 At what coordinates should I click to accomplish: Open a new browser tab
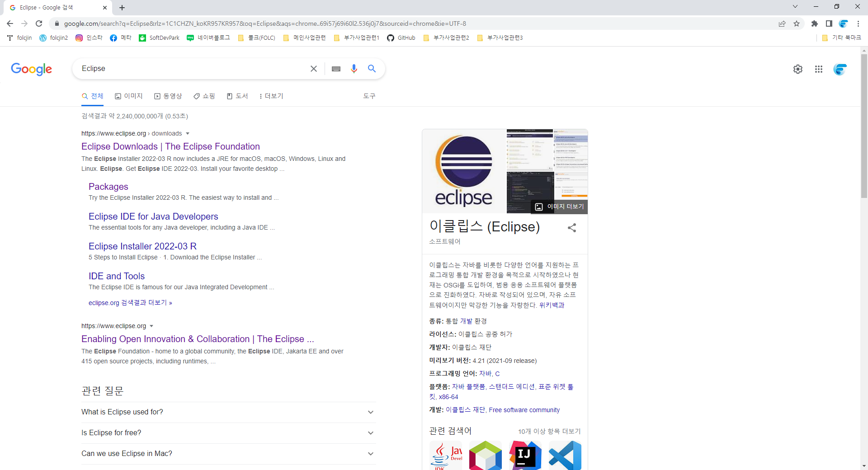(122, 8)
